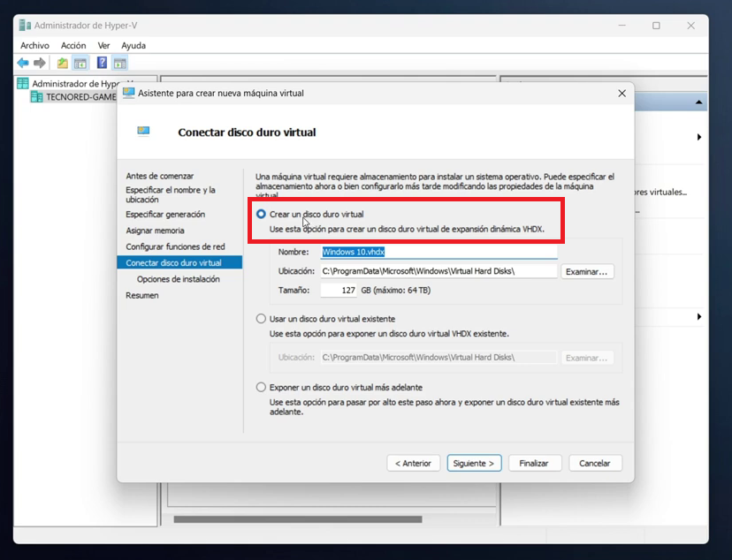This screenshot has width=732, height=560.
Task: Go to Asignar memoria step
Action: pos(155,231)
